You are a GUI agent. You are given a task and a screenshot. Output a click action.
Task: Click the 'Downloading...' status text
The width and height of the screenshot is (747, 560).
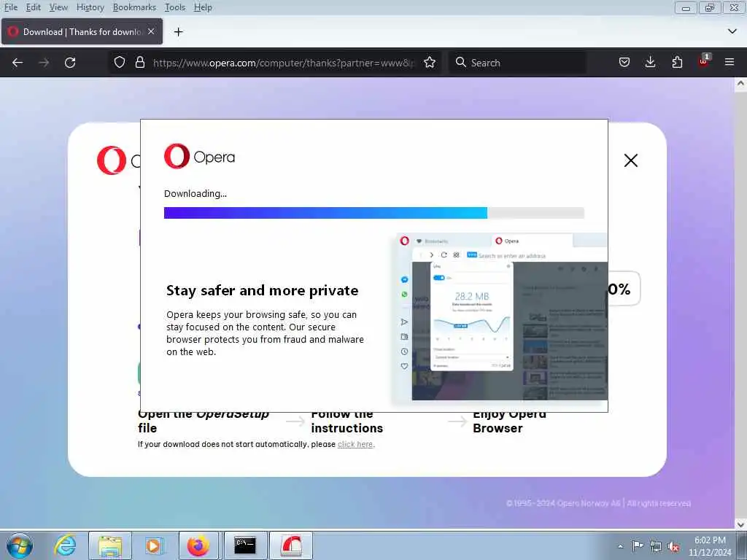coord(196,194)
